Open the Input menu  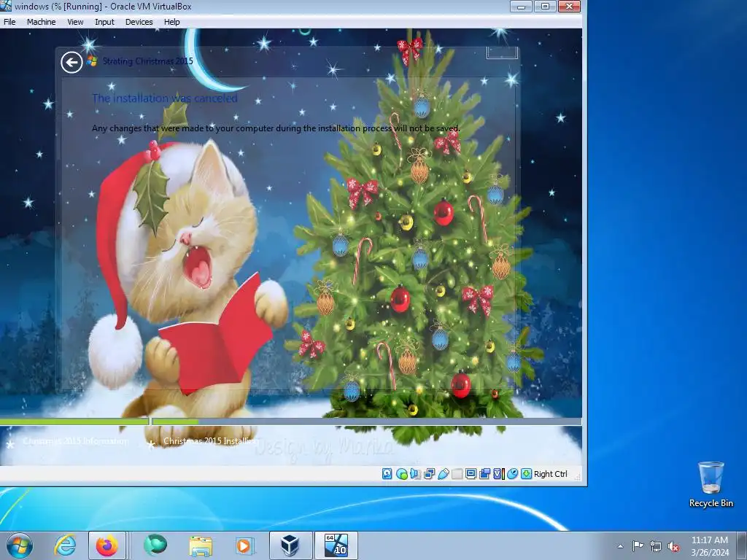point(104,22)
